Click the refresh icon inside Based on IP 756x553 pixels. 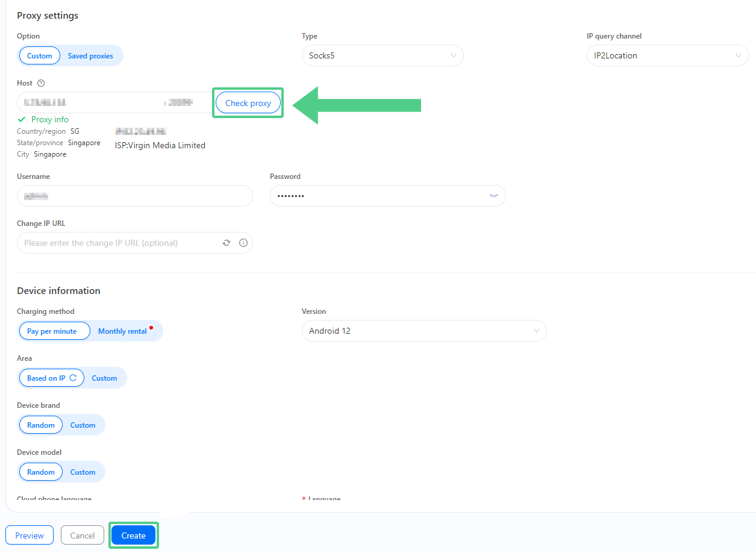73,378
